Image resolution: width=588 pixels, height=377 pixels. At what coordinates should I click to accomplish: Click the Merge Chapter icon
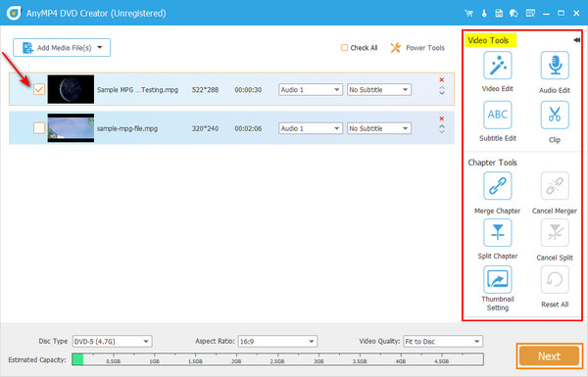(x=497, y=186)
